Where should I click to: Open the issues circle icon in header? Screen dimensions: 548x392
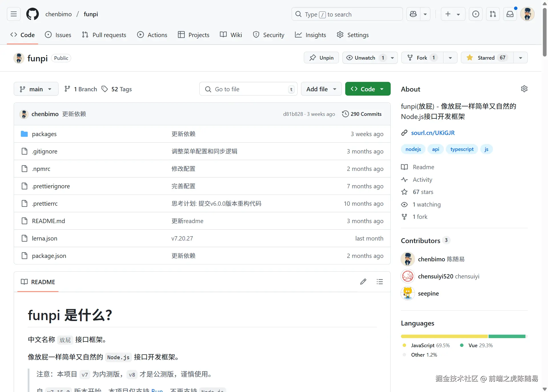coord(476,14)
